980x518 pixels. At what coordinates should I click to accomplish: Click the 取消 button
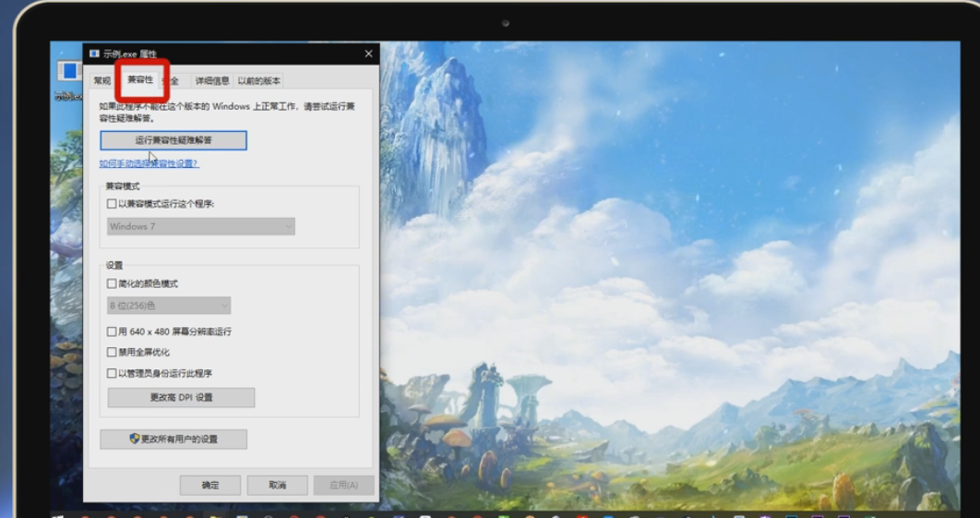277,485
